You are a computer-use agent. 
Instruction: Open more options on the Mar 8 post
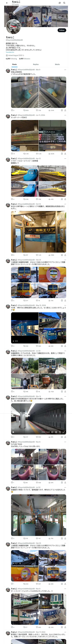65,70
